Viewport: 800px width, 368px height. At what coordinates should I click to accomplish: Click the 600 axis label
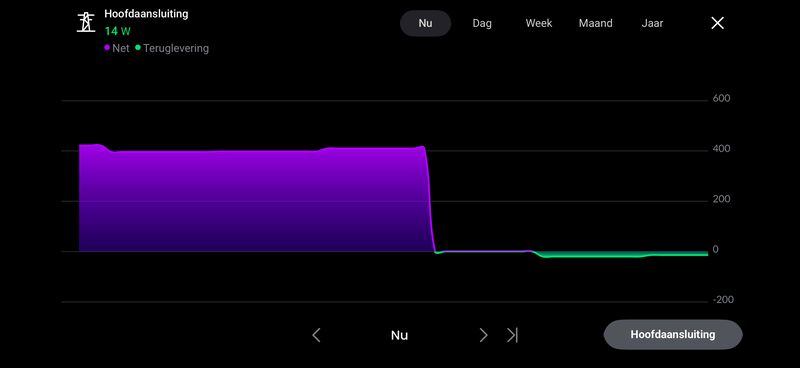[722, 99]
